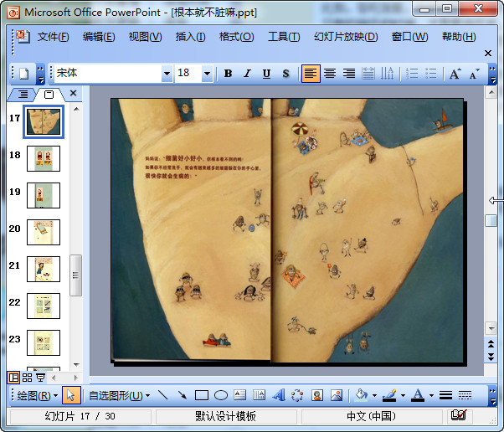The height and width of the screenshot is (432, 504).
Task: Start slide show from current slide
Action: coord(40,378)
